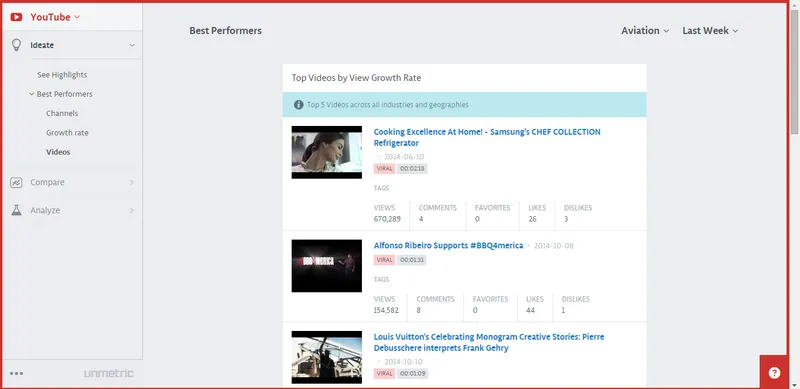Viewport: 800px width, 389px height.
Task: Open the YouTube platform dropdown
Action: pos(55,17)
